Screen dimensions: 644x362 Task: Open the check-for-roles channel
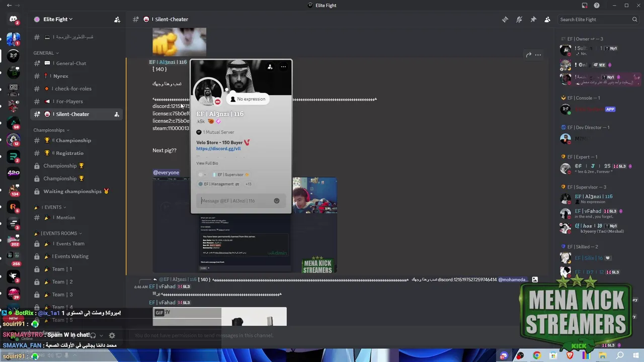[x=76, y=88]
